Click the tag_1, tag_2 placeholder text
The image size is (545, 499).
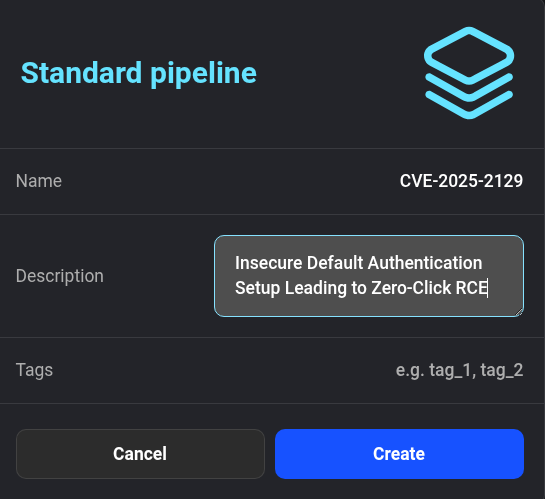(476, 370)
